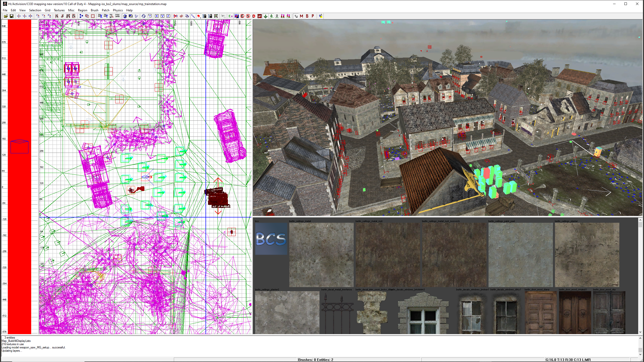Viewport: 644px width, 362px height.
Task: Click the TEX FLIP X icon
Action: (x=100, y=16)
